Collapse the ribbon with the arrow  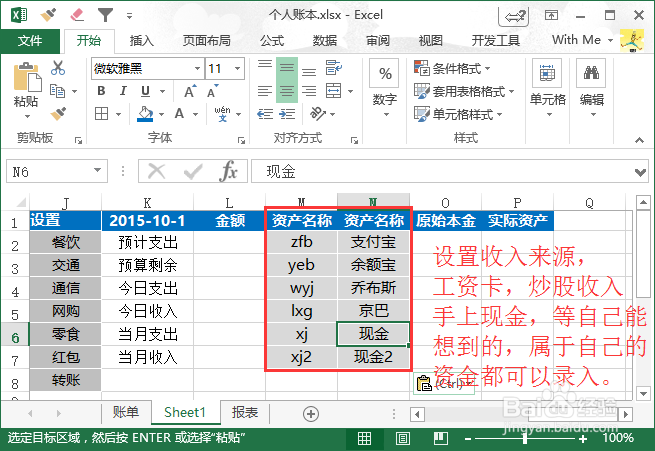[x=640, y=140]
